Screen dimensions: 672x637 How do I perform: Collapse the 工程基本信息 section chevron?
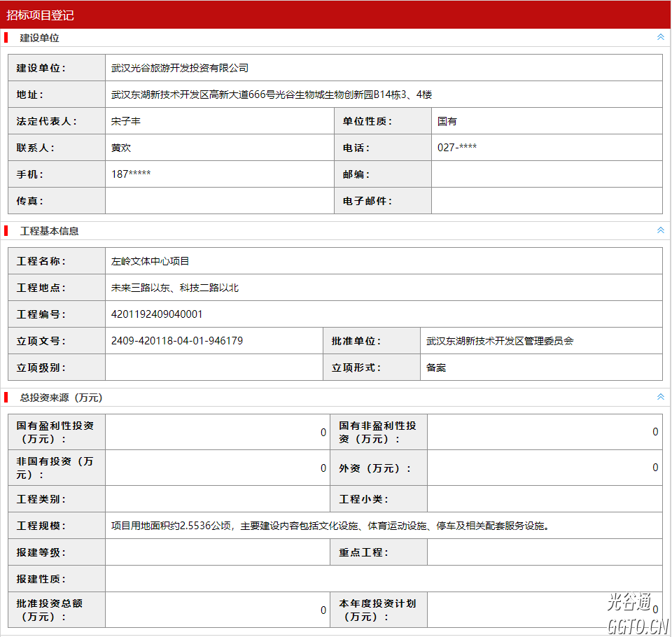tap(660, 230)
